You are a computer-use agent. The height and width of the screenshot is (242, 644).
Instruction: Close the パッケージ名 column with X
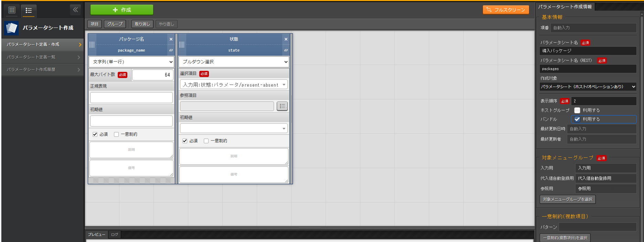pos(171,39)
